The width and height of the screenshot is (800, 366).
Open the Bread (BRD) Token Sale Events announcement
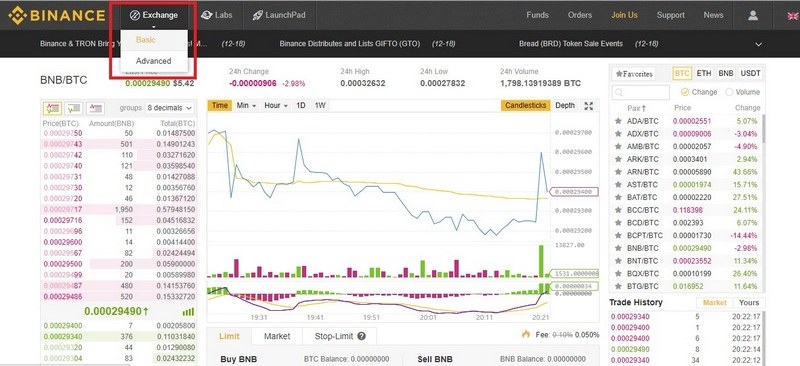(x=571, y=44)
